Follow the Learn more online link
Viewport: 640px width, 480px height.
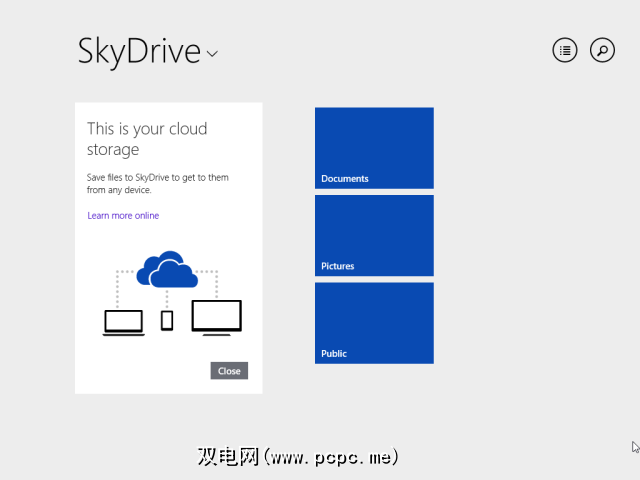[123, 216]
